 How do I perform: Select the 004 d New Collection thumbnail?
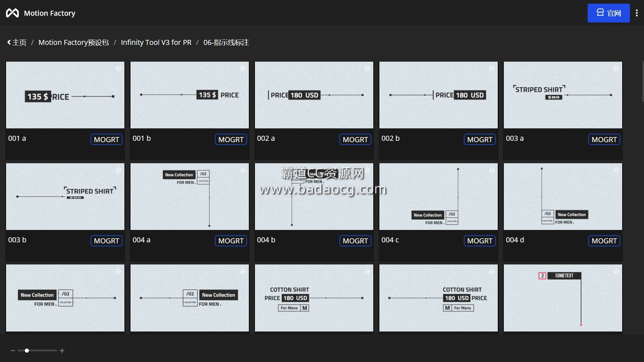point(563,196)
